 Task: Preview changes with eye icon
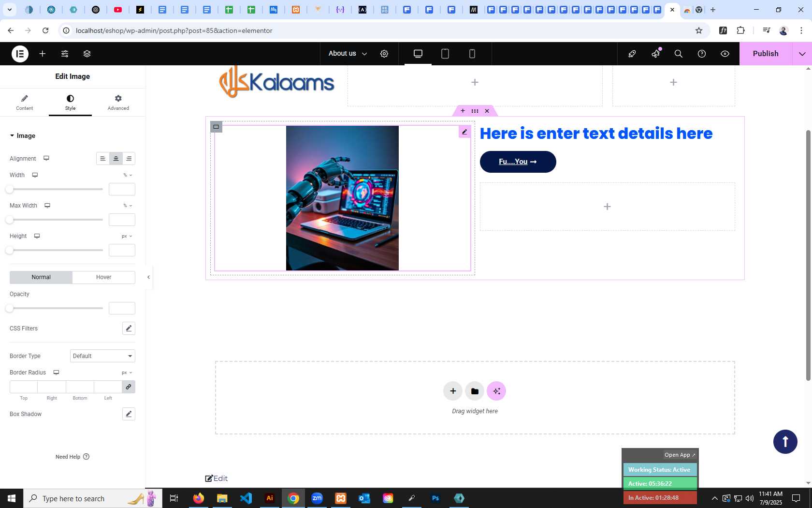coord(725,54)
